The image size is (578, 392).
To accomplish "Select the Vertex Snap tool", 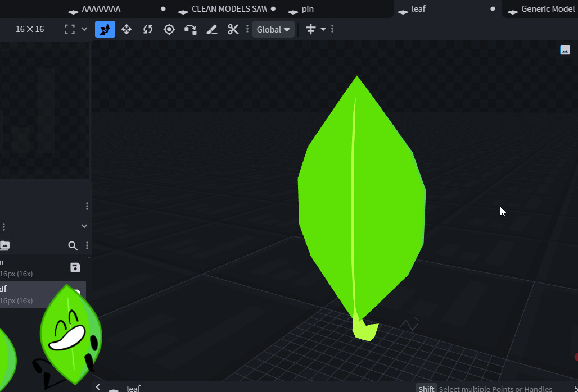I will tap(191, 29).
